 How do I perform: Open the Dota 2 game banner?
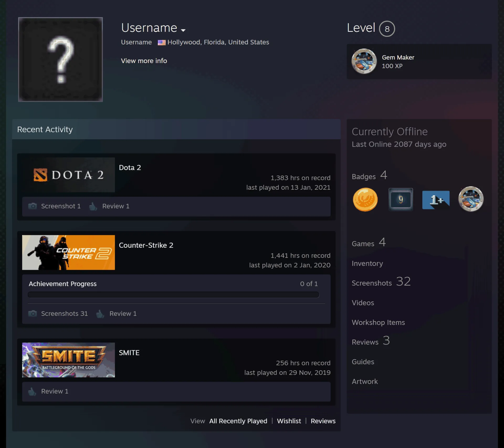(x=69, y=175)
